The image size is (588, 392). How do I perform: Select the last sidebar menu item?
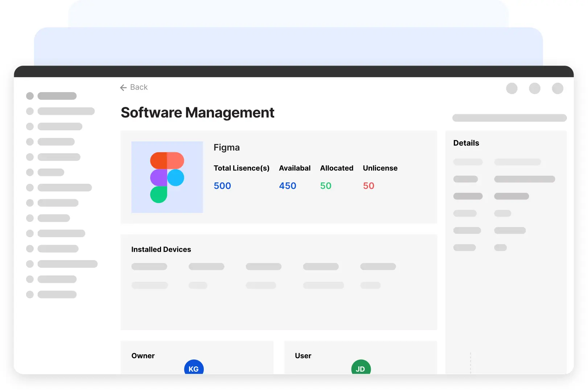(57, 294)
